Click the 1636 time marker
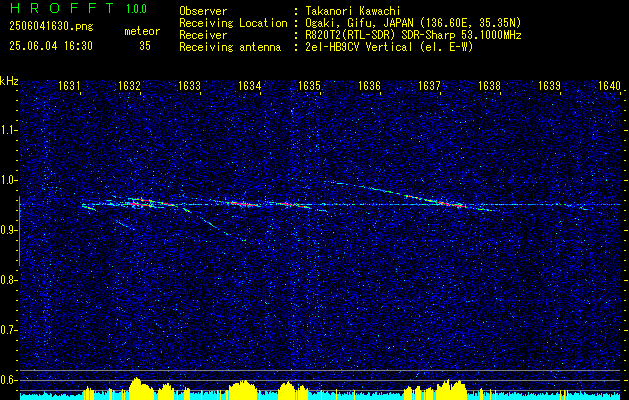This screenshot has height=400, width=629. (x=369, y=85)
